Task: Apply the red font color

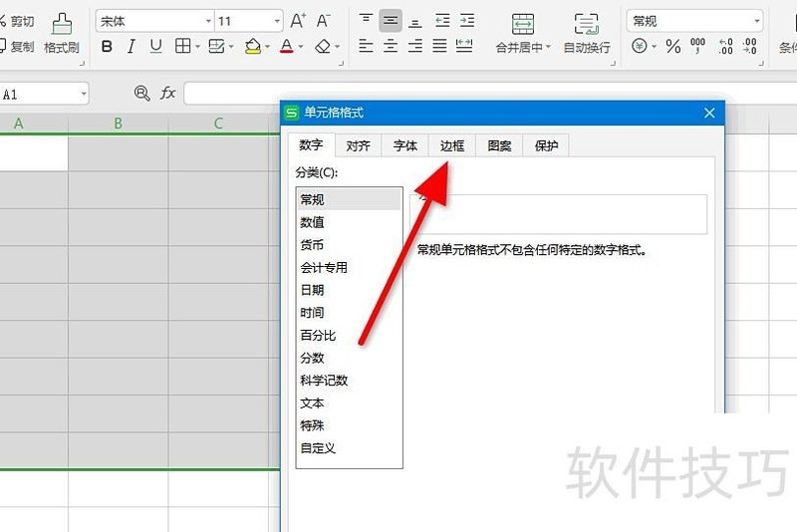Action: [x=287, y=47]
